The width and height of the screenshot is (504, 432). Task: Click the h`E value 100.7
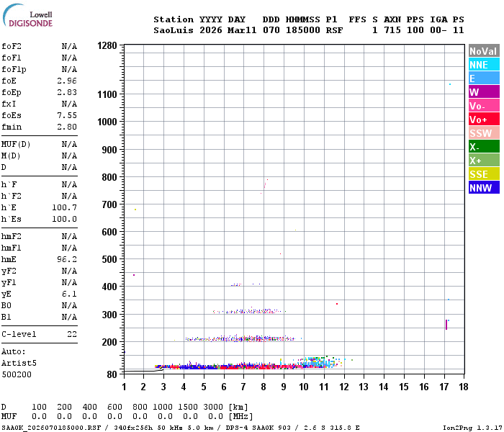click(x=64, y=207)
